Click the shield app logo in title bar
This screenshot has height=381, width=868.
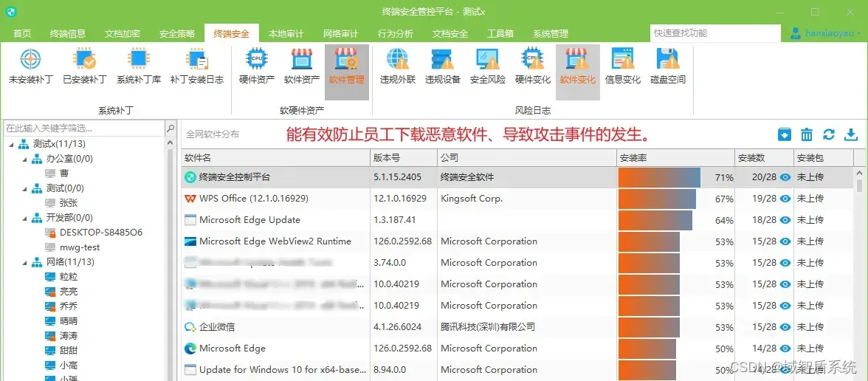click(10, 12)
